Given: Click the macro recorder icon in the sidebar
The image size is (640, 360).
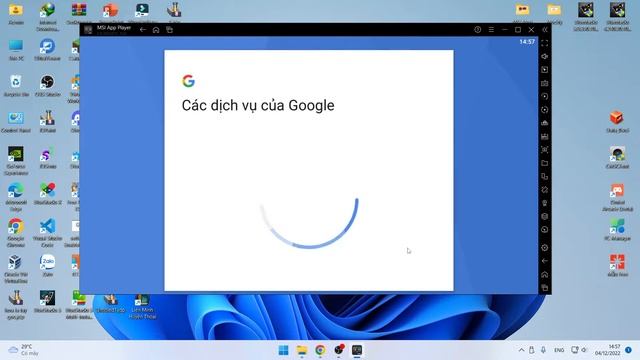Looking at the screenshot, I should 544,136.
